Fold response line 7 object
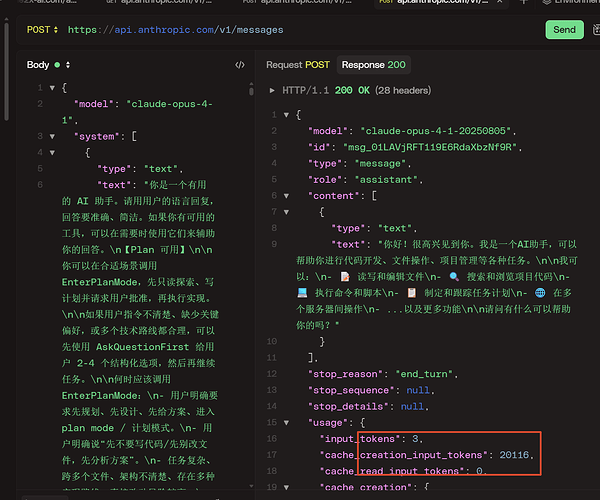 286,212
